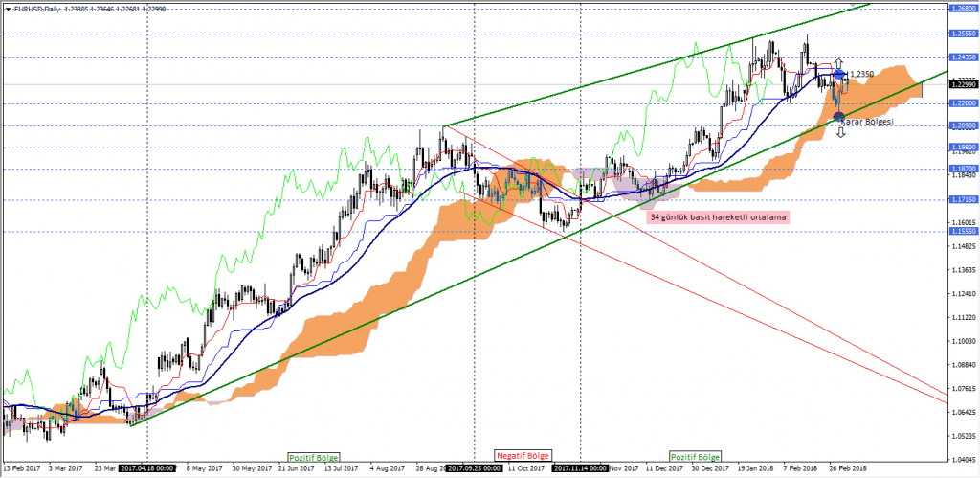980x478 pixels.
Task: Click the 1.14825 price scale value
Action: click(963, 246)
